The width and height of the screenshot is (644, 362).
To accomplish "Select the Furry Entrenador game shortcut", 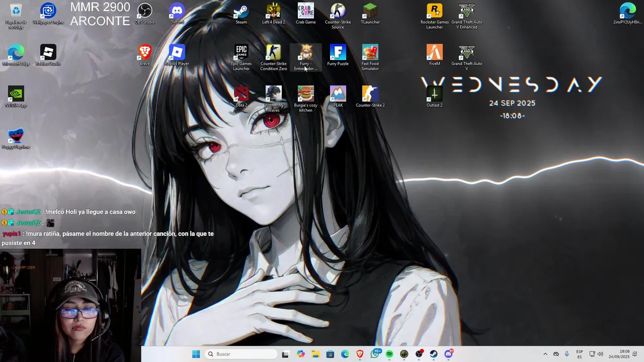I will pyautogui.click(x=306, y=58).
